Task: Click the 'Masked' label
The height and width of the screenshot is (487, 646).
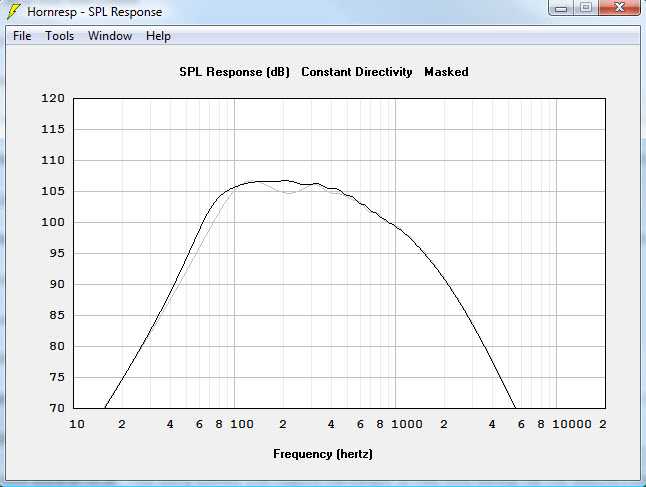Action: (x=446, y=72)
